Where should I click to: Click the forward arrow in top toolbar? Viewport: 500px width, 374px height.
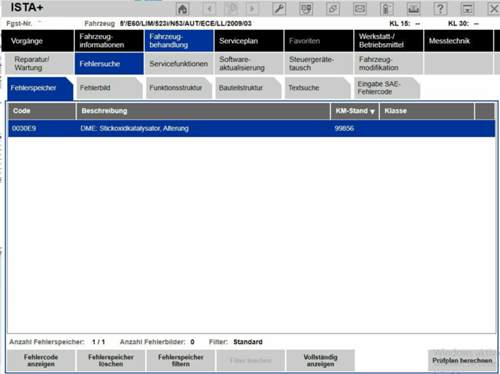(252, 8)
